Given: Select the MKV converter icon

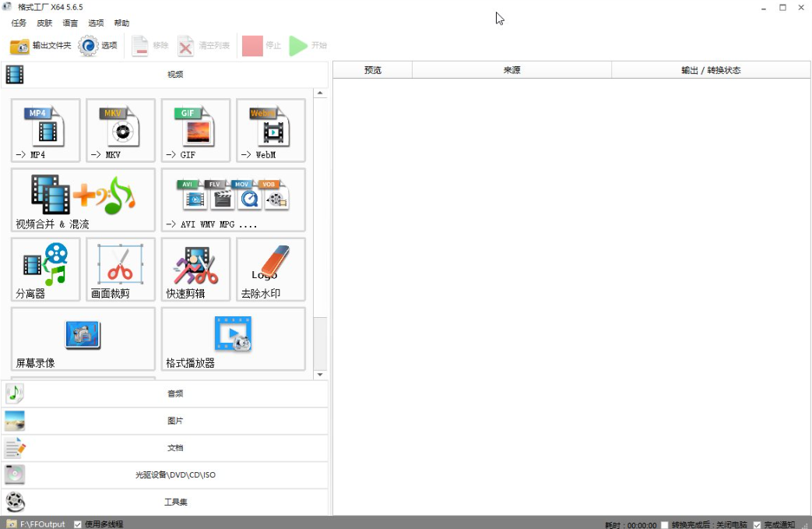Looking at the screenshot, I should tap(121, 130).
